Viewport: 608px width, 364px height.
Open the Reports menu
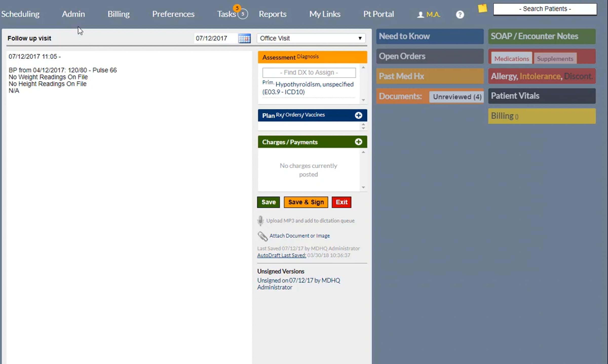point(273,14)
